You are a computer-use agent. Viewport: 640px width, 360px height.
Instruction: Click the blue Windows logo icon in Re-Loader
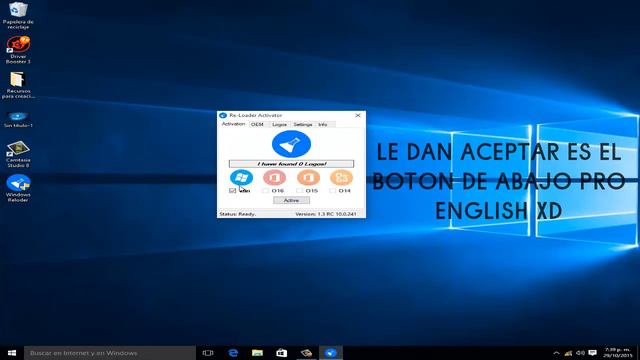[x=241, y=178]
